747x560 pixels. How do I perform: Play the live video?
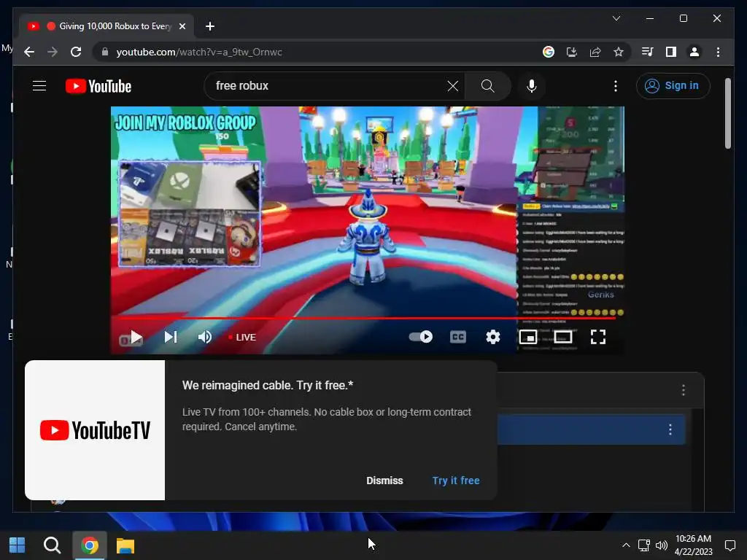pos(136,337)
